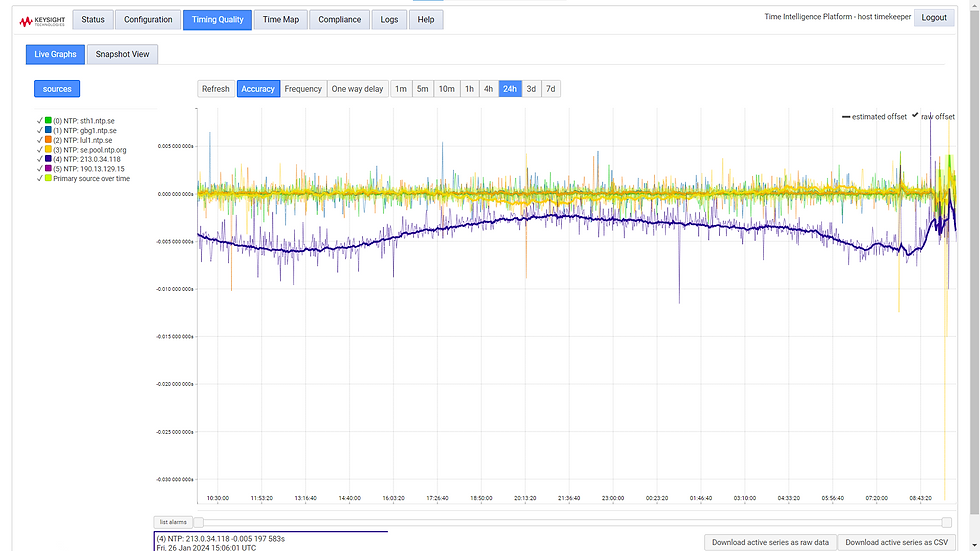Select the Accuracy graph mode
Viewport: 980px width, 551px height.
(258, 89)
